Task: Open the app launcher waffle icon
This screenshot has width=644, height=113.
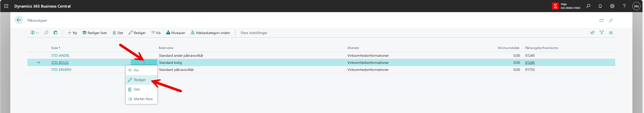Action: pos(6,6)
